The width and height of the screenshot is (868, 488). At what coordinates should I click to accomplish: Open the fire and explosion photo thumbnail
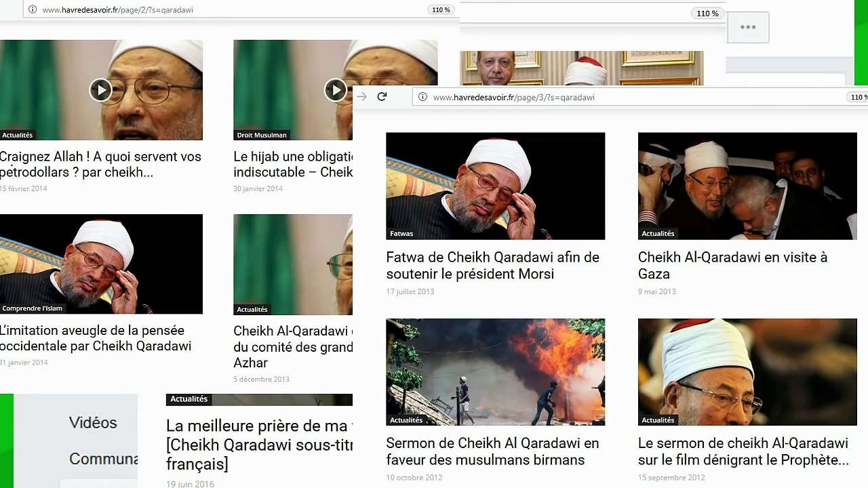tap(495, 372)
